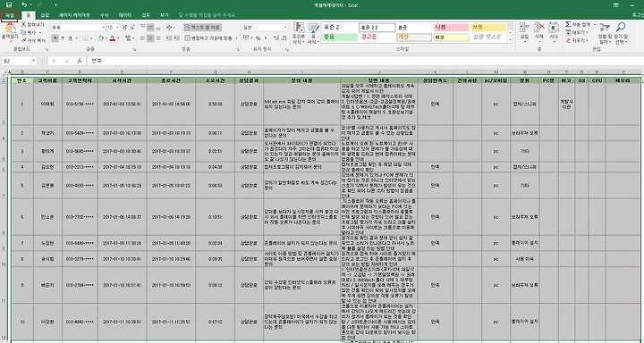Image resolution: width=644 pixels, height=343 pixels.
Task: Toggle Italic formatting
Action: click(63, 38)
